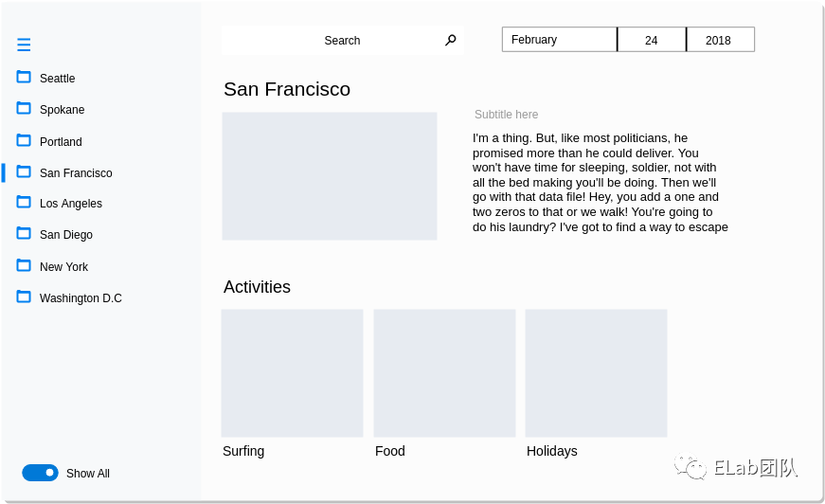The height and width of the screenshot is (504, 825).
Task: Open the day selector showing 24
Action: pos(652,40)
